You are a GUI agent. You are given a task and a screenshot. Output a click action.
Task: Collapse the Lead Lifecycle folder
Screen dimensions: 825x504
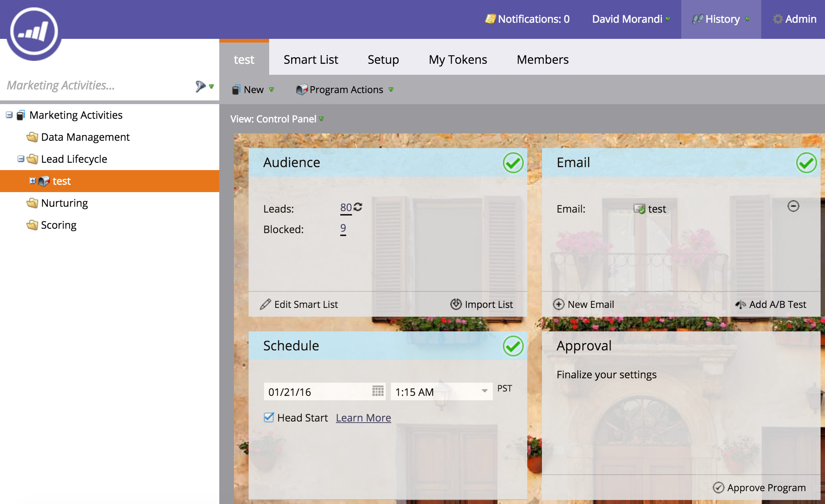(x=21, y=159)
